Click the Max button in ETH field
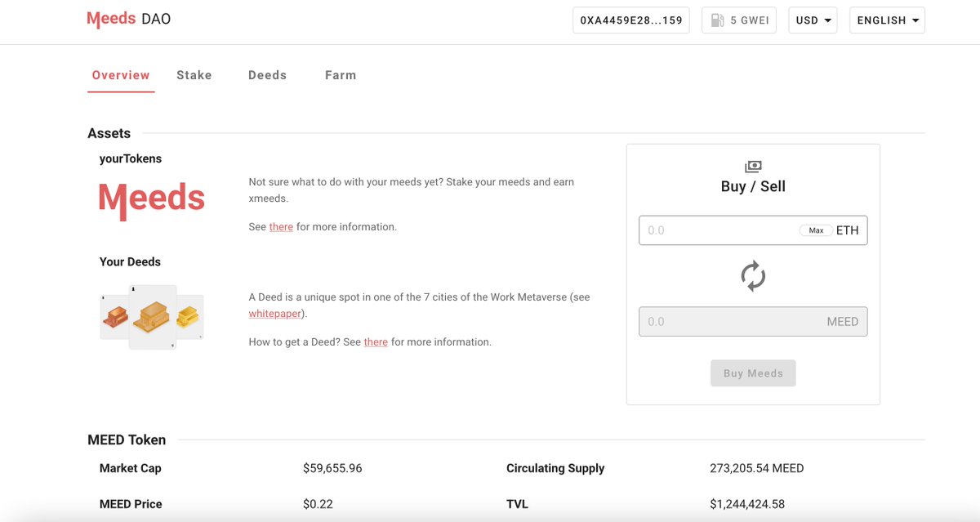 tap(816, 230)
